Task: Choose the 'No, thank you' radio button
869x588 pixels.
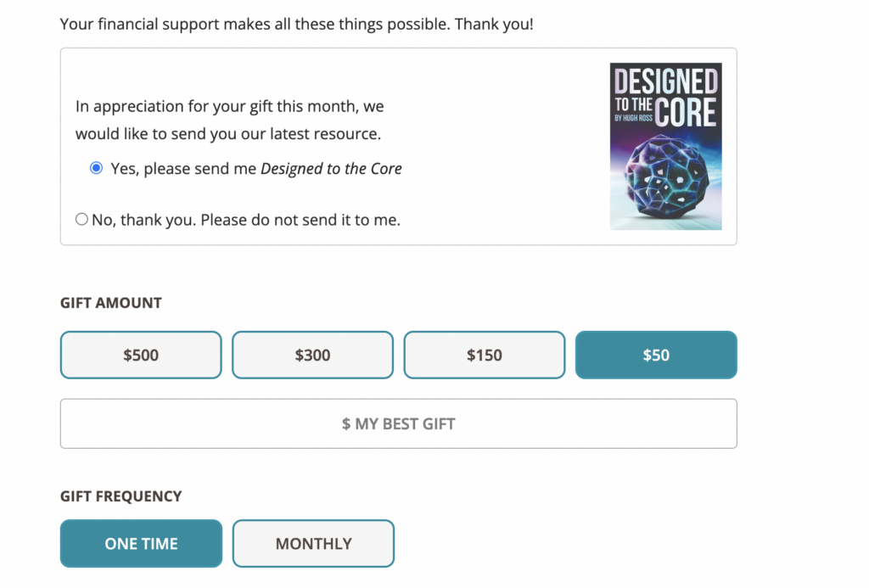Action: pos(81,220)
